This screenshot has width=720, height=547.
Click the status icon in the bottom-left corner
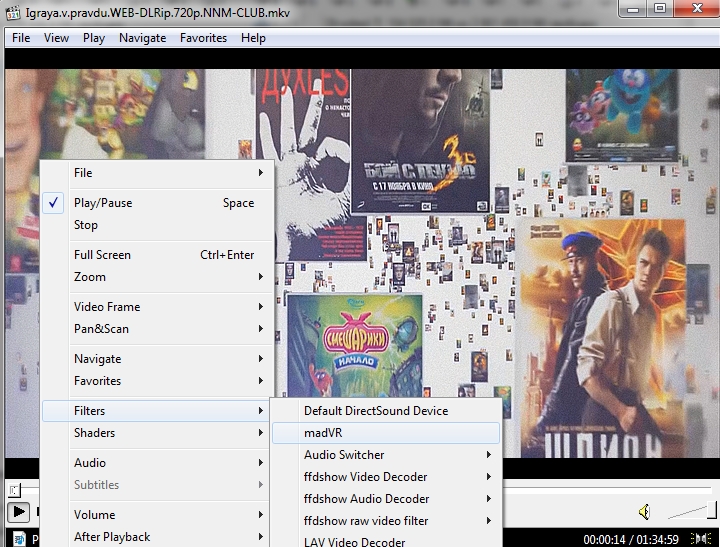tap(18, 539)
